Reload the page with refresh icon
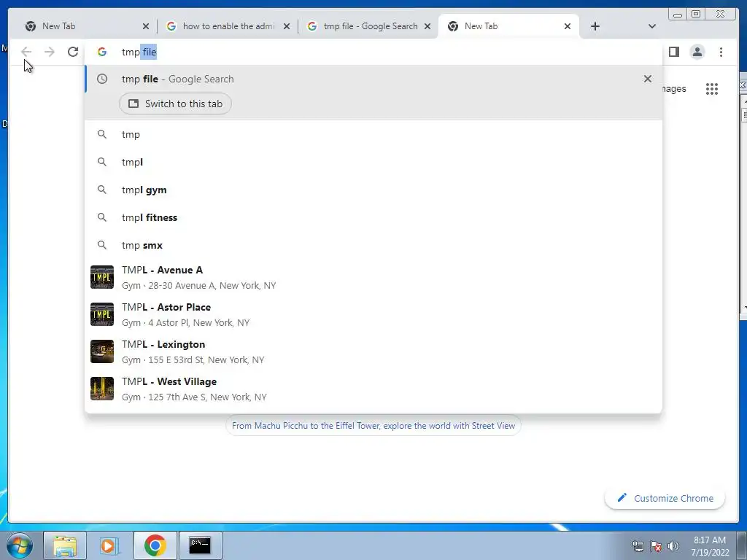 (73, 52)
